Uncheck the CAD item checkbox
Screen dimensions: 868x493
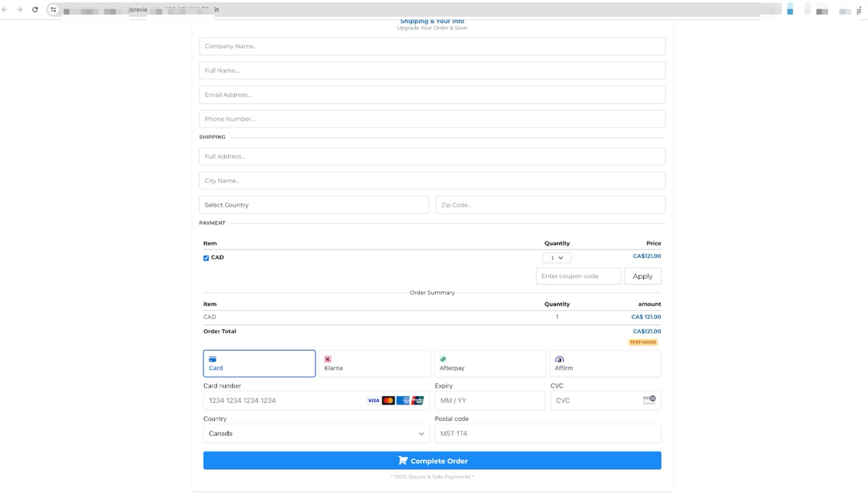(x=206, y=258)
